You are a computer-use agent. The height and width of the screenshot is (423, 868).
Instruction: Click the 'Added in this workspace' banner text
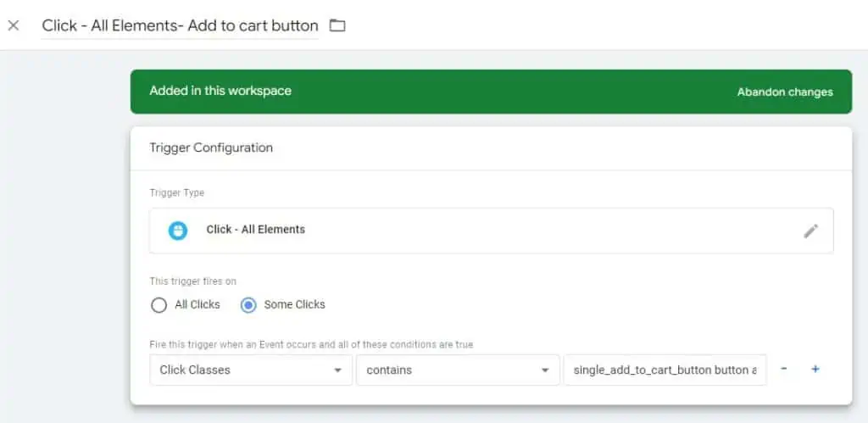(x=220, y=91)
